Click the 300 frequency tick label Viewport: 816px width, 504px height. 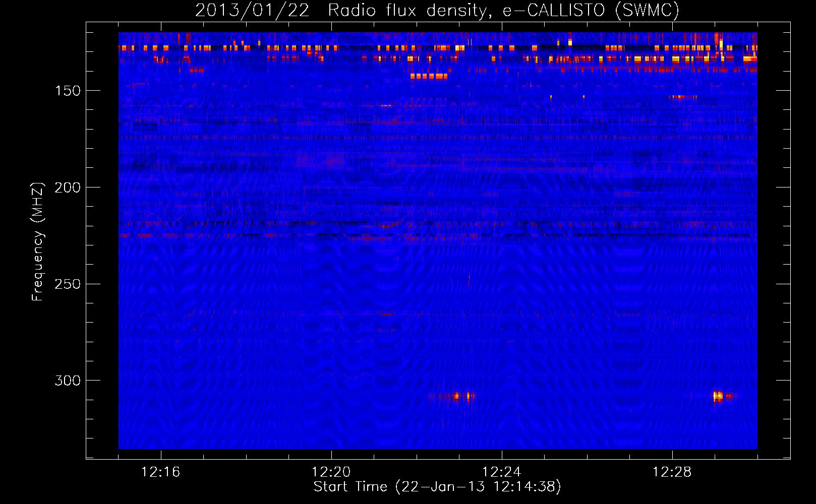pyautogui.click(x=68, y=381)
